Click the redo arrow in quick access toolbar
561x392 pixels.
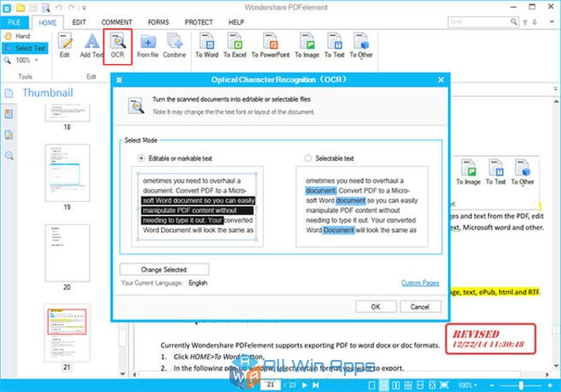coord(71,7)
